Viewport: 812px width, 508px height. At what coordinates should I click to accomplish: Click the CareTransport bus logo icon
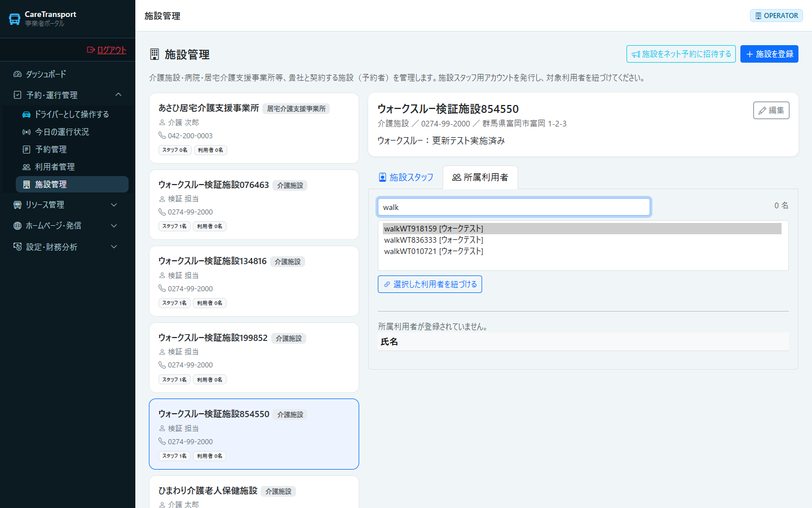click(x=15, y=19)
